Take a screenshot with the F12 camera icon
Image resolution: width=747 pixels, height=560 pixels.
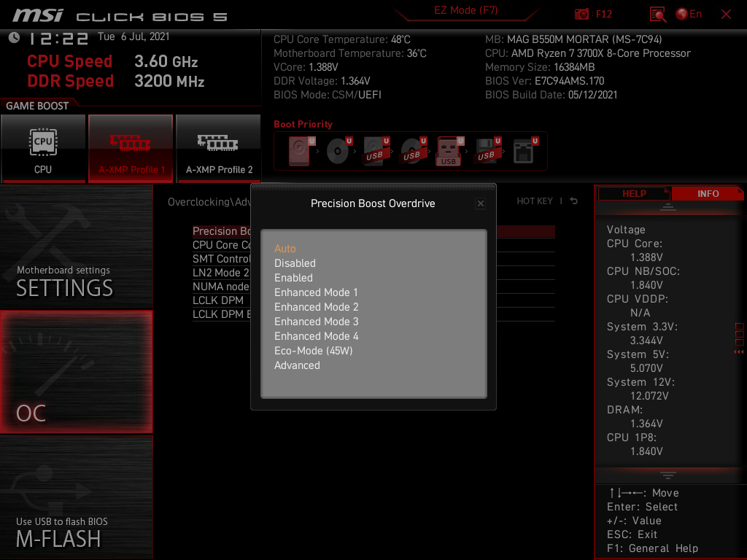581,14
